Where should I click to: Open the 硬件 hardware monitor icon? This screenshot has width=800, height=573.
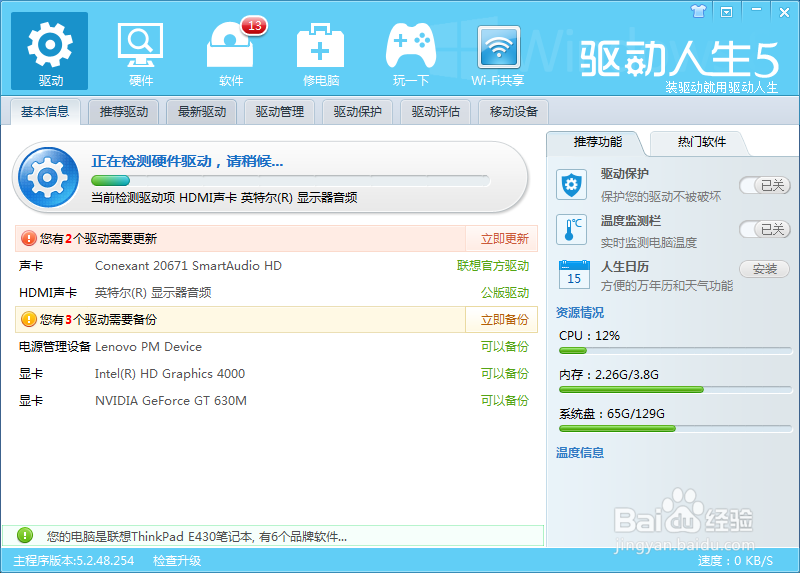140,54
